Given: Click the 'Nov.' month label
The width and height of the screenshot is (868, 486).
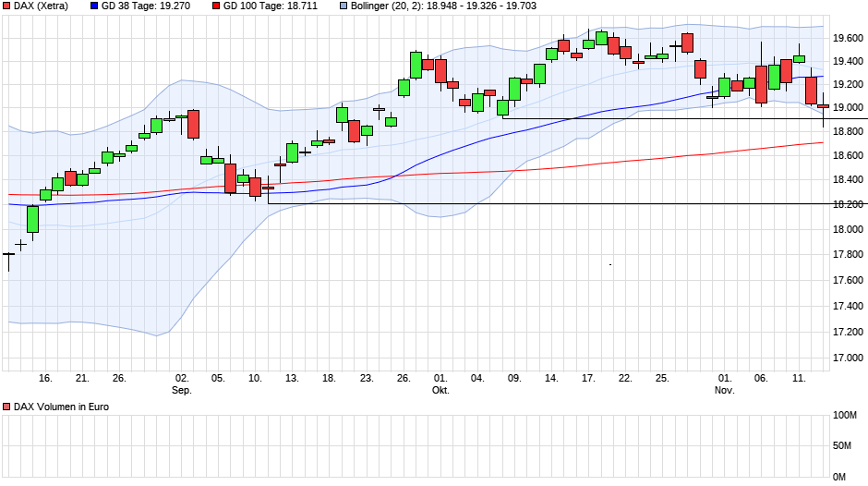Looking at the screenshot, I should (725, 390).
